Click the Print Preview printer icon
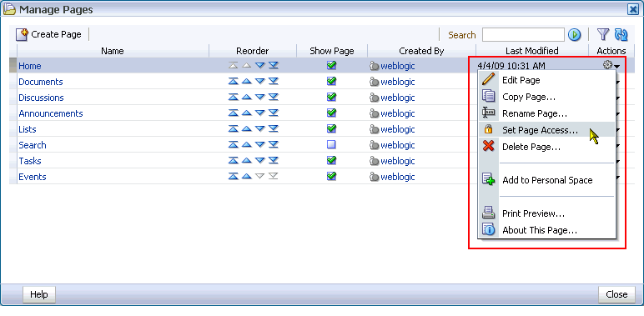 pyautogui.click(x=488, y=213)
